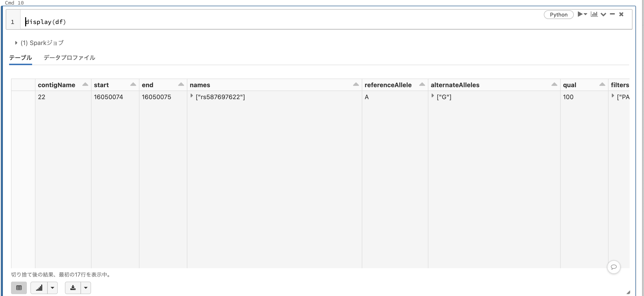The height and width of the screenshot is (296, 644).
Task: Open the run options arrow beside play button
Action: [585, 14]
